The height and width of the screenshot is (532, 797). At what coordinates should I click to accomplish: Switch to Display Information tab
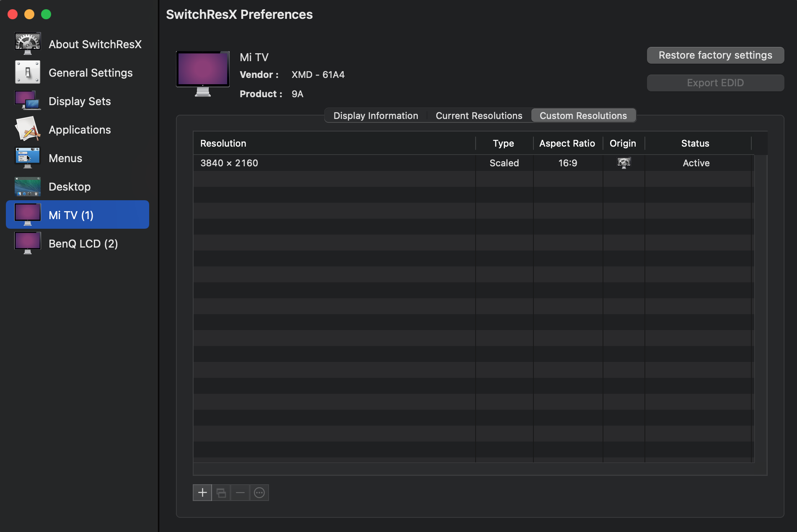pos(375,116)
